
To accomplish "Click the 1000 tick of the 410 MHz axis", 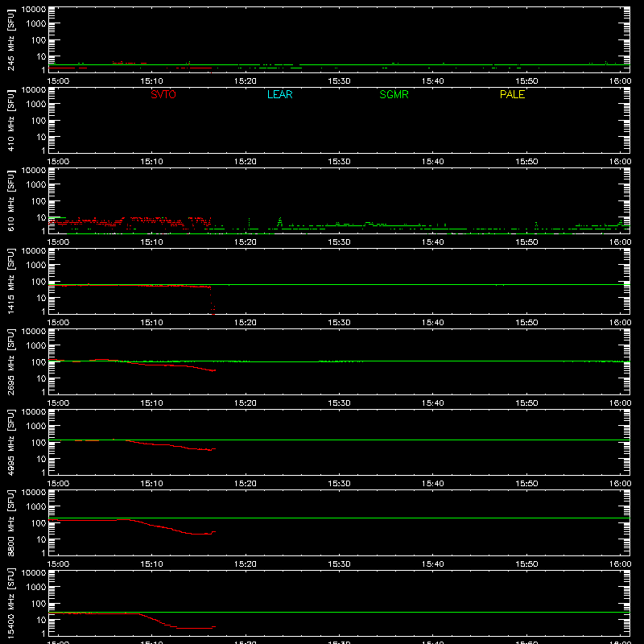I will tap(36, 104).
